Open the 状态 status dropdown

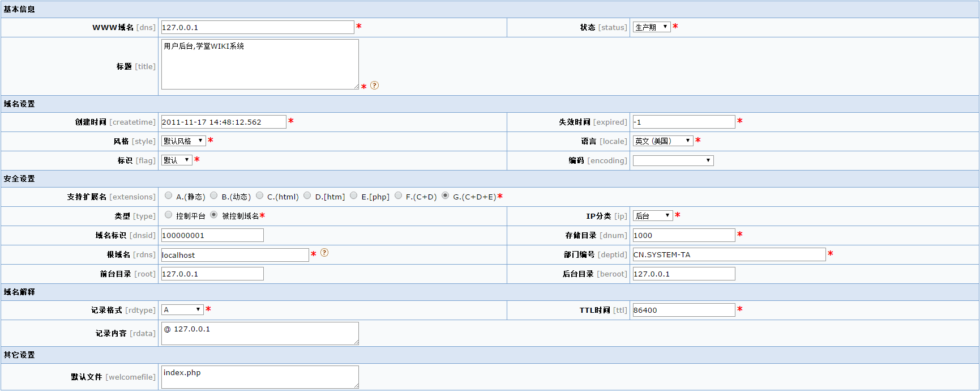pyautogui.click(x=651, y=27)
